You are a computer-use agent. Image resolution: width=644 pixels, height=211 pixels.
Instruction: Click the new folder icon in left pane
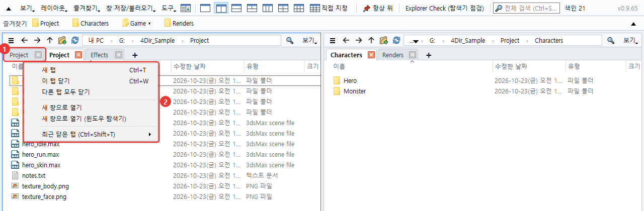(x=62, y=40)
